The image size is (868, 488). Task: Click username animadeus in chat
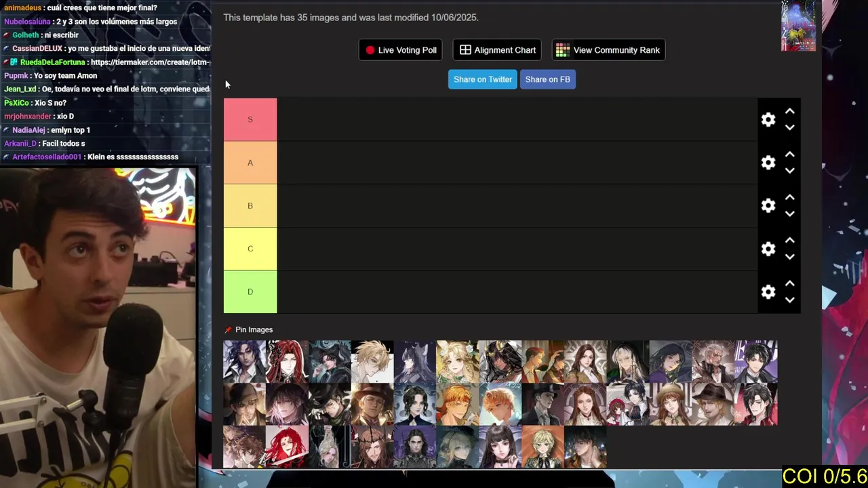click(x=23, y=8)
